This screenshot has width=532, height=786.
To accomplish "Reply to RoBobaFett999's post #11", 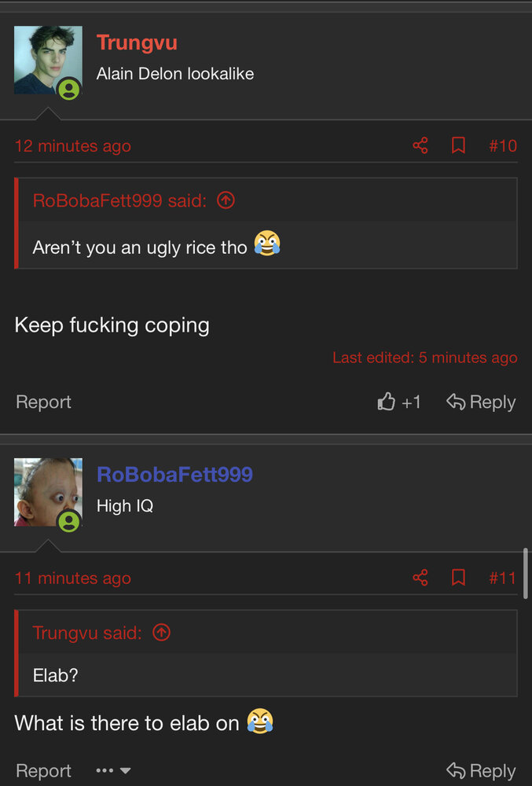I will click(481, 770).
